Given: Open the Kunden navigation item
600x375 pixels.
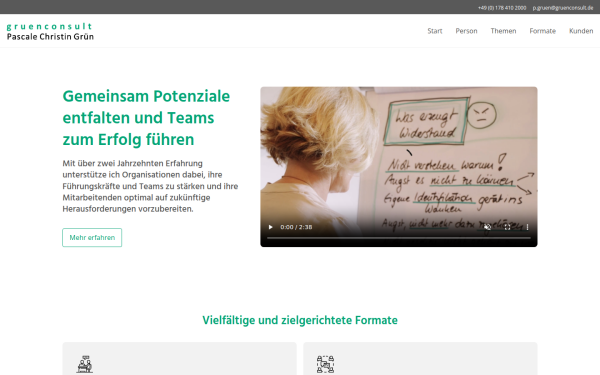Looking at the screenshot, I should pyautogui.click(x=581, y=31).
